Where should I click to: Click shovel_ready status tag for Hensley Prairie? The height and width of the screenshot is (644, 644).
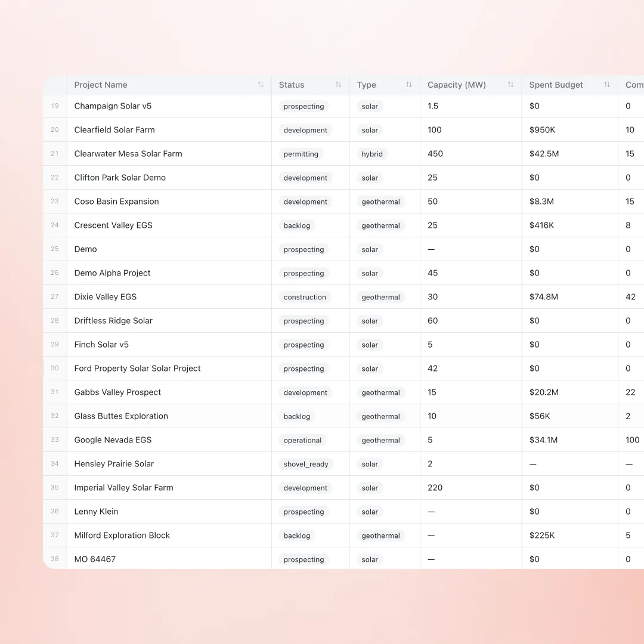[x=306, y=464]
